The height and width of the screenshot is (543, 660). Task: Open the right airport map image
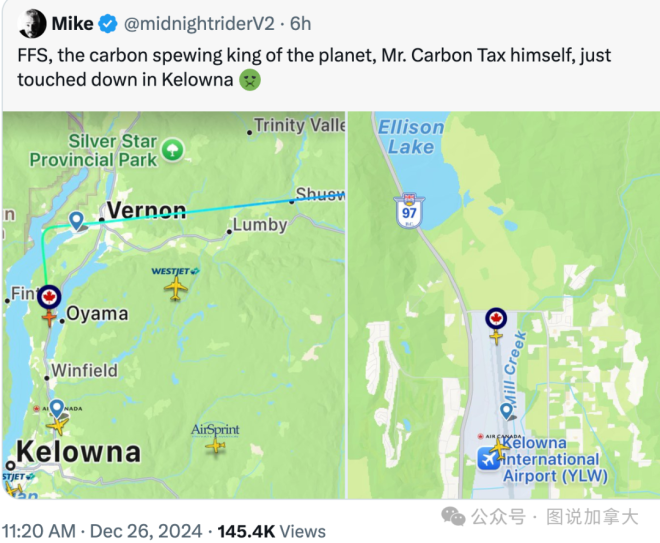pyautogui.click(x=504, y=305)
